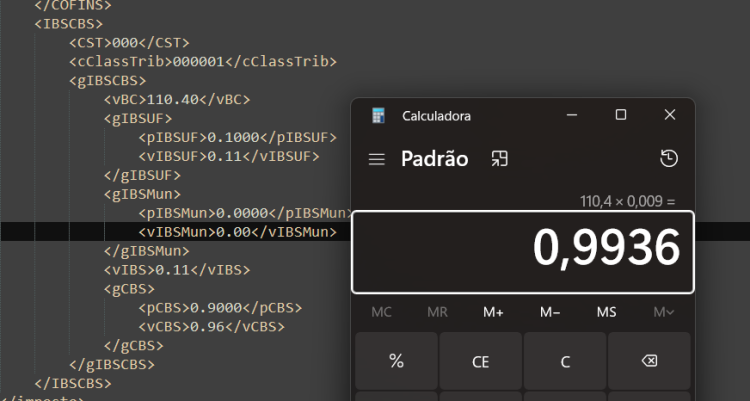Click the vIBSUF 0.11 line
The height and width of the screenshot is (401, 750).
pyautogui.click(x=229, y=156)
